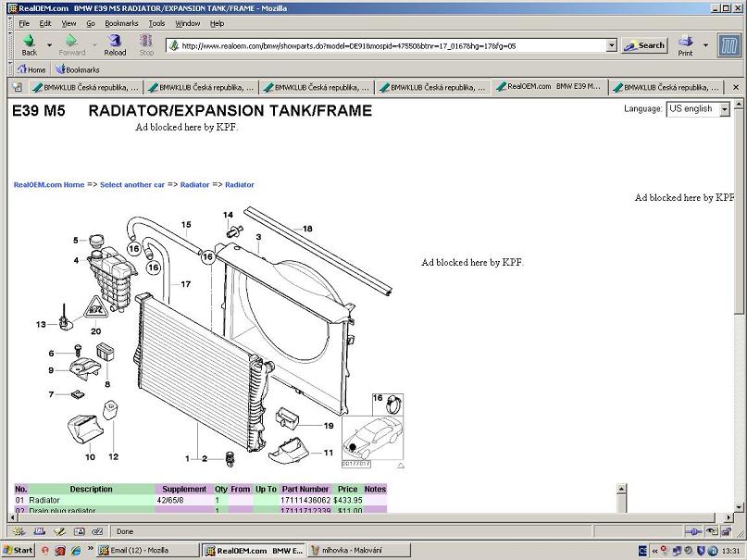Image resolution: width=747 pixels, height=560 pixels.
Task: Switch to Email (12) - Mozilla taskbar window
Action: click(x=147, y=551)
